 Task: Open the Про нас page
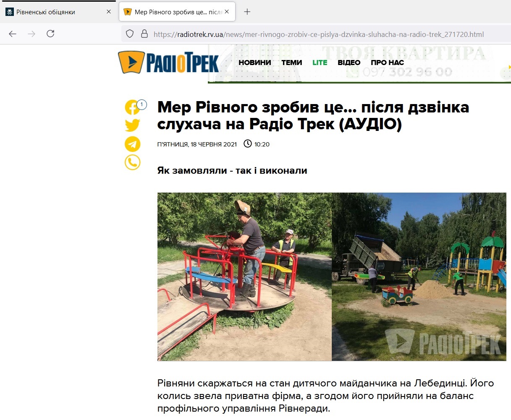click(387, 63)
